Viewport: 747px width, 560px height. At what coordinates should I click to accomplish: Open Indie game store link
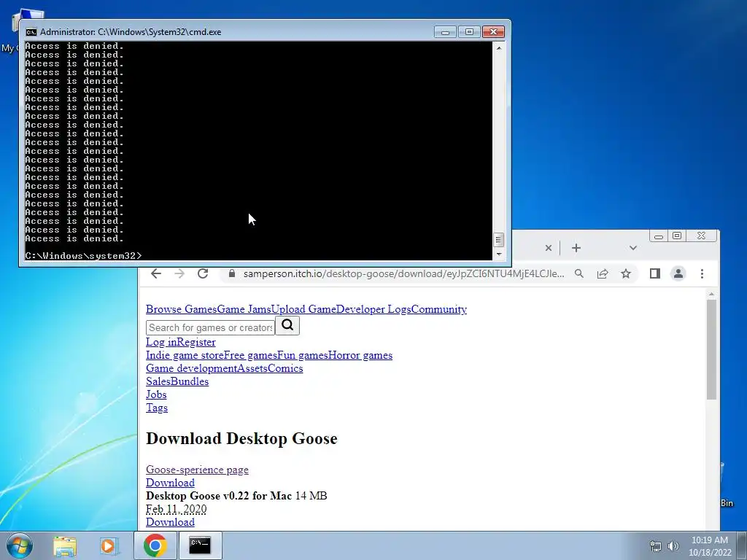point(185,355)
